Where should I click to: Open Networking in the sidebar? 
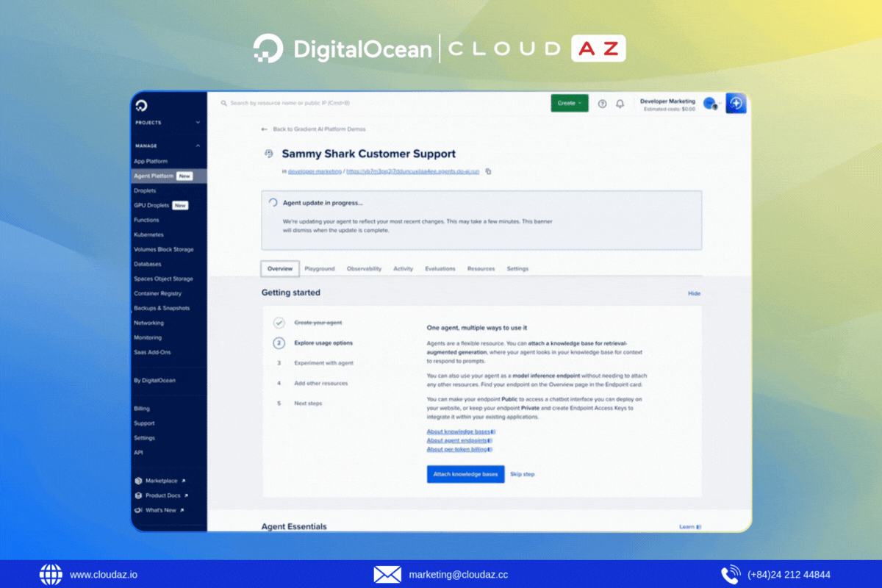click(148, 323)
